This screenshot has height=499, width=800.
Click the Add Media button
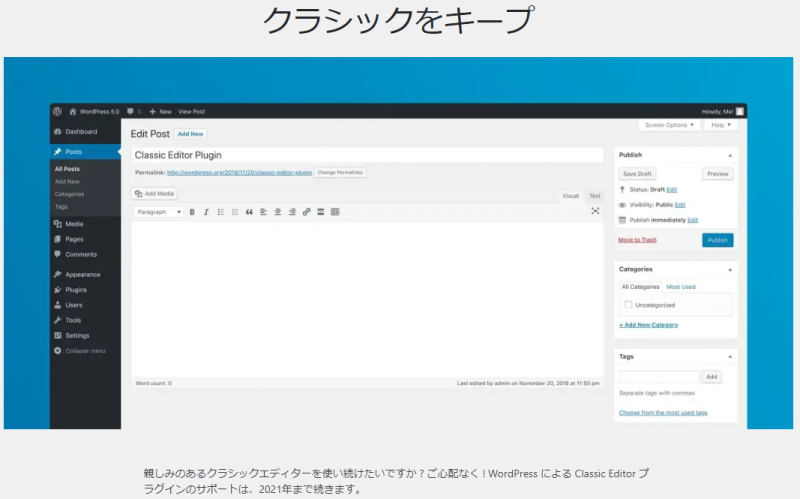(155, 193)
